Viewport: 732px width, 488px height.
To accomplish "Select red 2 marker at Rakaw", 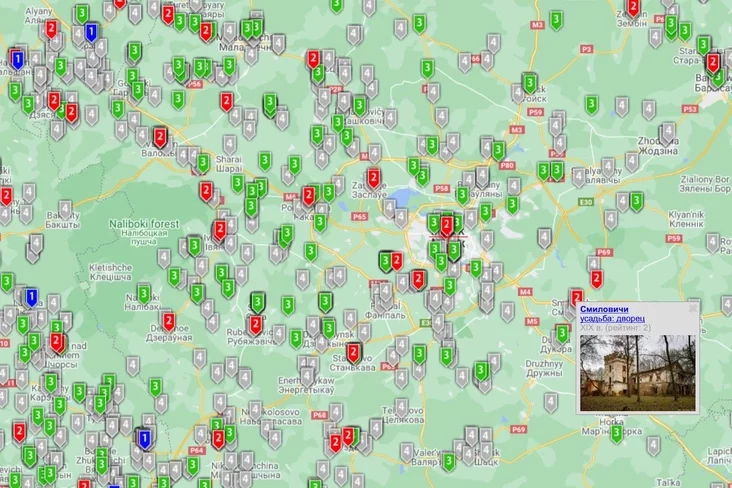I will [309, 195].
